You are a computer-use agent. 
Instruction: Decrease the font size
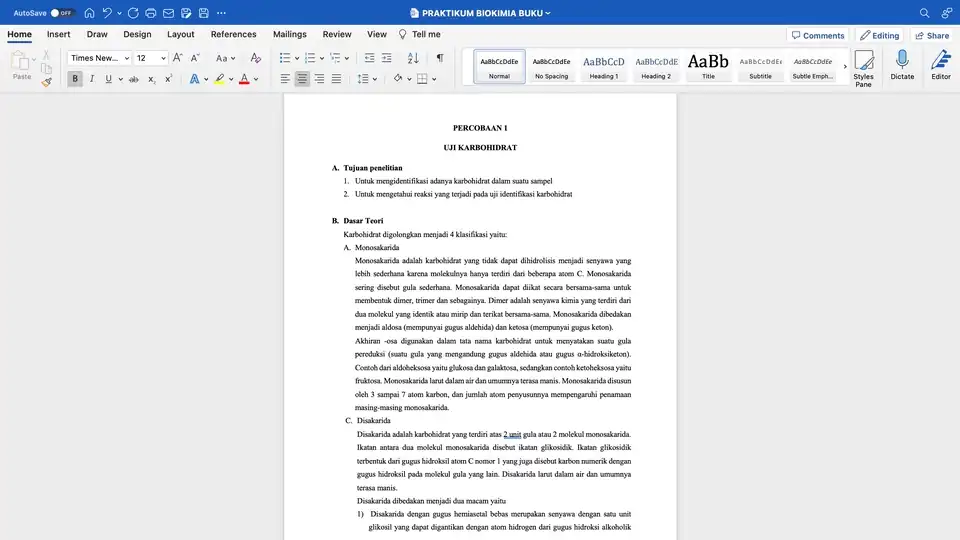pyautogui.click(x=195, y=58)
